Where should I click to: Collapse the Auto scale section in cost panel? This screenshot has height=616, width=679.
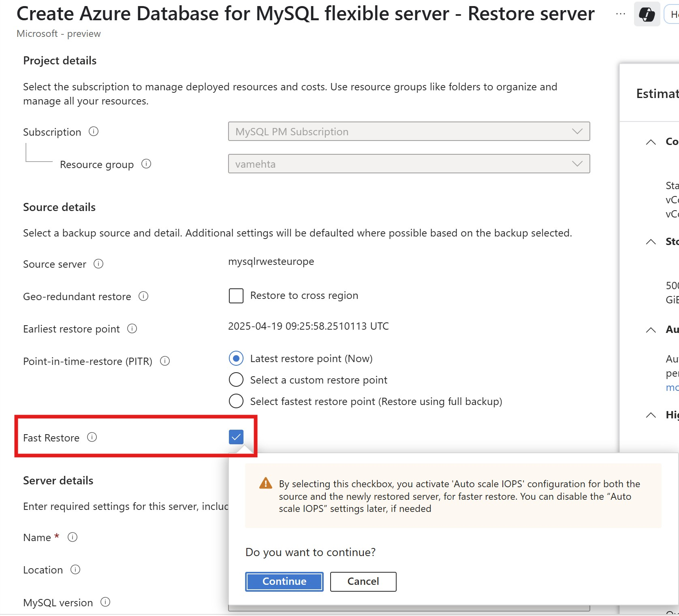tap(651, 330)
